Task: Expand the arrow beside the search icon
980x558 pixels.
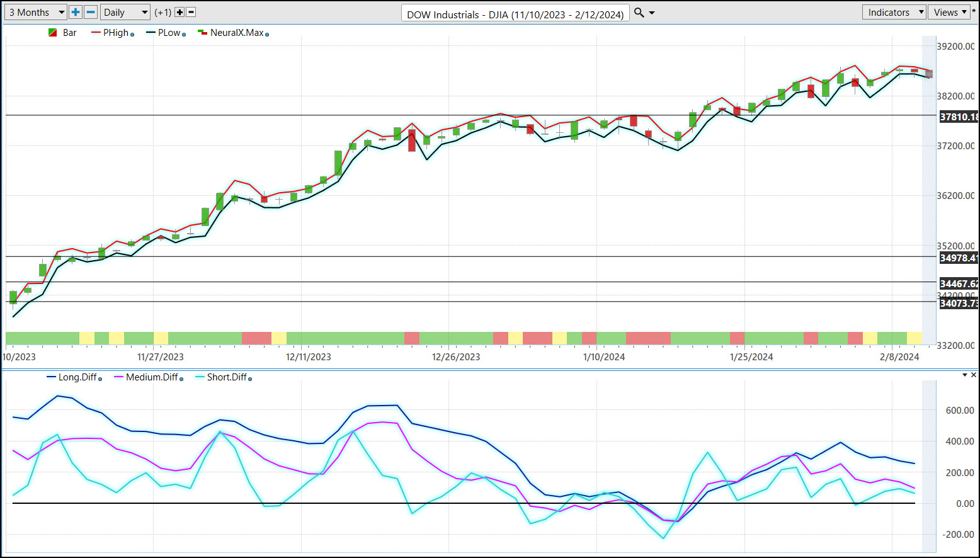Action: click(652, 13)
